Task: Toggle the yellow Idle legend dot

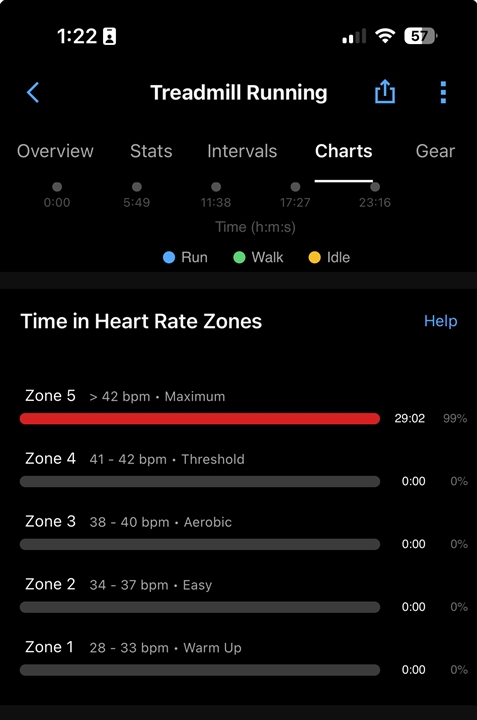Action: point(314,257)
